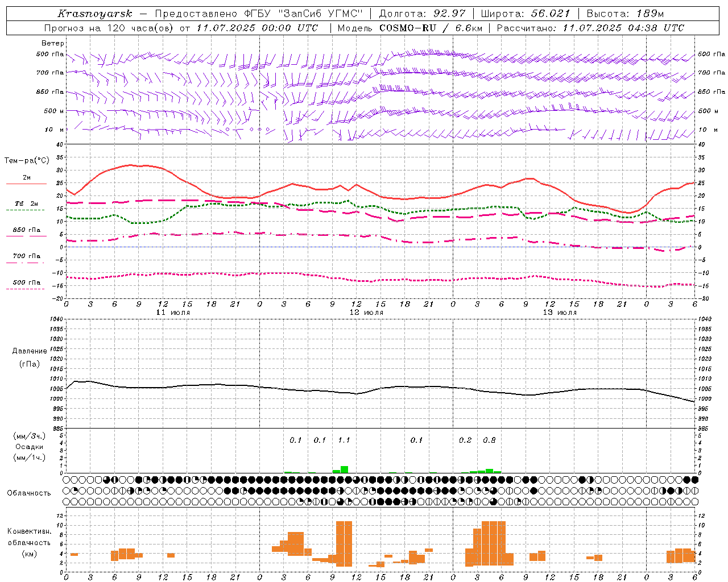
Task: Click the 'Конвективн.' convective cloud label
Action: point(30,531)
